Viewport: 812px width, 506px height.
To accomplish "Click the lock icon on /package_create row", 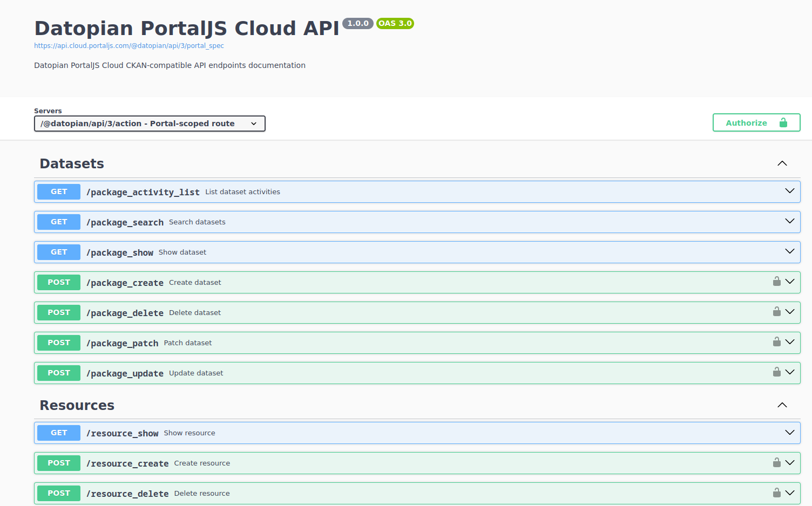I will pyautogui.click(x=776, y=282).
